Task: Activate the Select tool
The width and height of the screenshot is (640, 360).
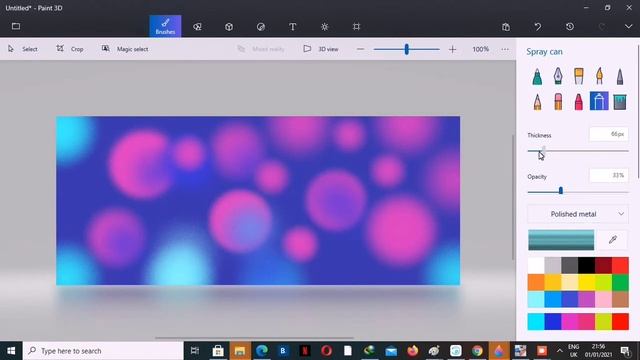Action: 23,49
